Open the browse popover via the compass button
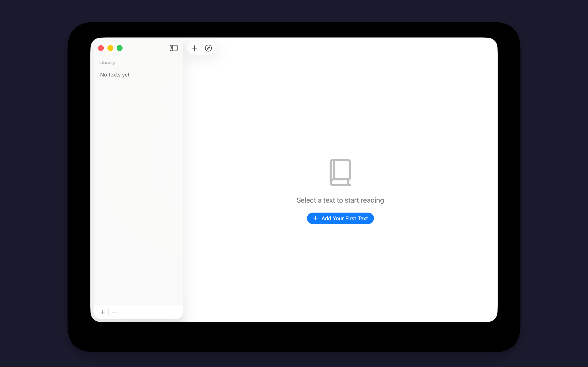This screenshot has height=367, width=588. click(208, 48)
